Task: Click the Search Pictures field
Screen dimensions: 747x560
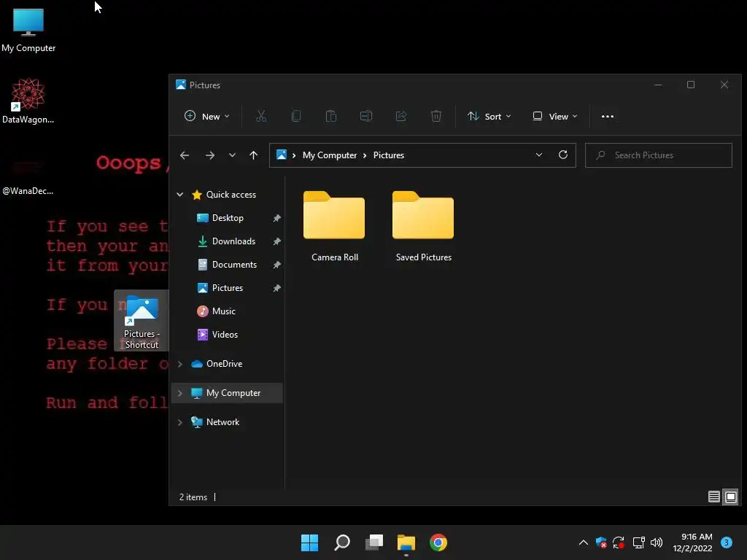Action: point(659,155)
